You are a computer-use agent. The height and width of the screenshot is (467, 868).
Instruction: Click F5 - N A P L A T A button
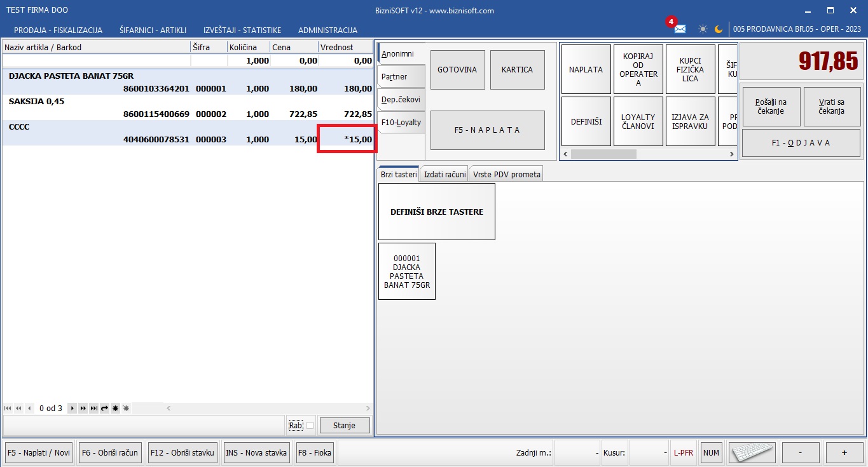coord(488,130)
